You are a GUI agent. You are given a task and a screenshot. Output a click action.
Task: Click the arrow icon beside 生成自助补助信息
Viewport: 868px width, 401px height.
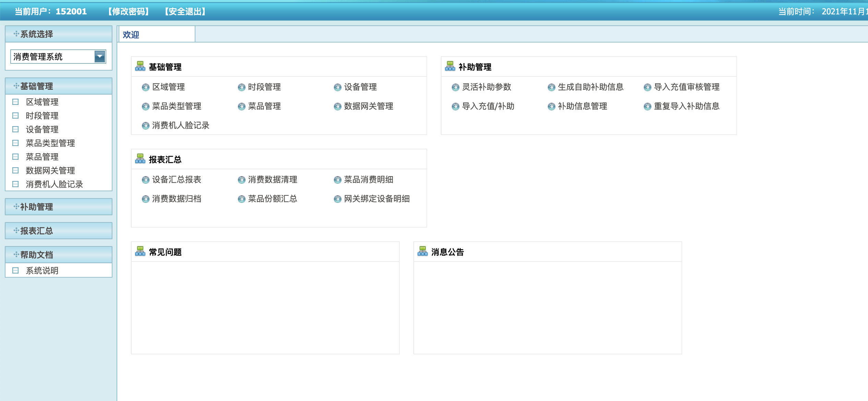tap(551, 87)
